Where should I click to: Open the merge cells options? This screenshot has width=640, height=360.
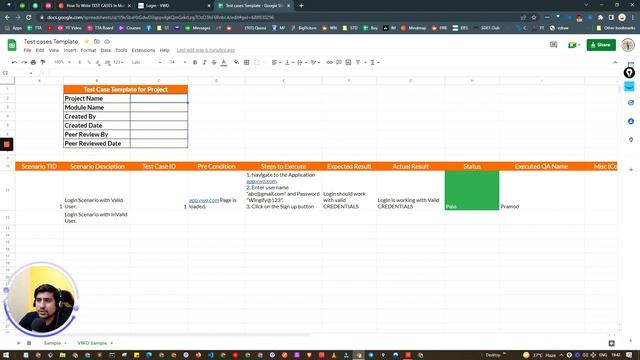(258, 62)
